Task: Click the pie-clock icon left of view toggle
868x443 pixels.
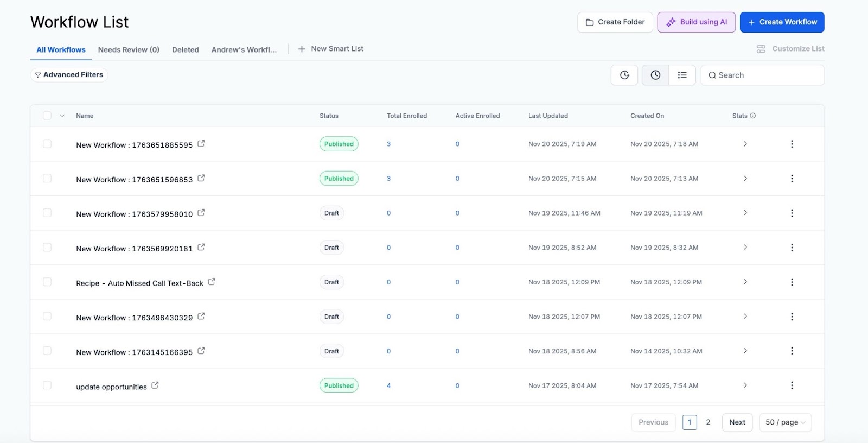Action: (x=624, y=75)
